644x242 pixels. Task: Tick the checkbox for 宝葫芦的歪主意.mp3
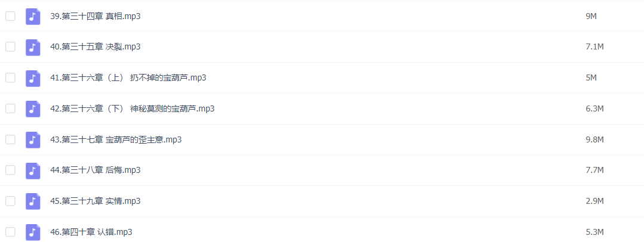(x=10, y=139)
